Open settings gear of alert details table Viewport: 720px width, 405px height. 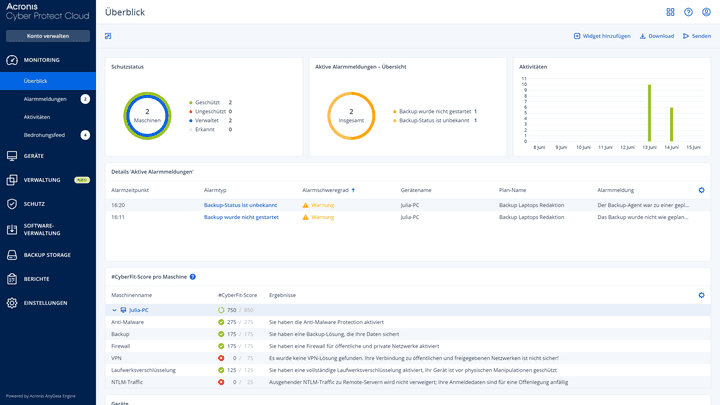pos(701,190)
